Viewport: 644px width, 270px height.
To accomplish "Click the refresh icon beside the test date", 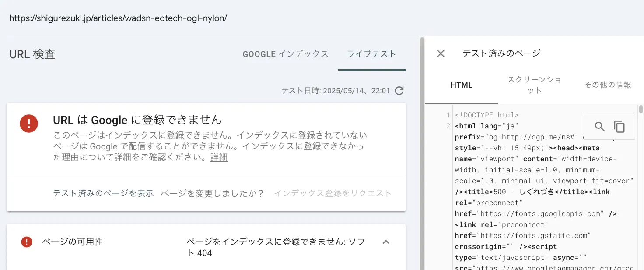I will coord(399,91).
